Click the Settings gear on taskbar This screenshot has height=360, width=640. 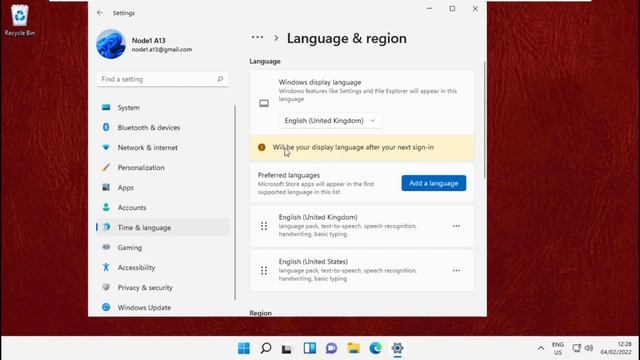(398, 348)
